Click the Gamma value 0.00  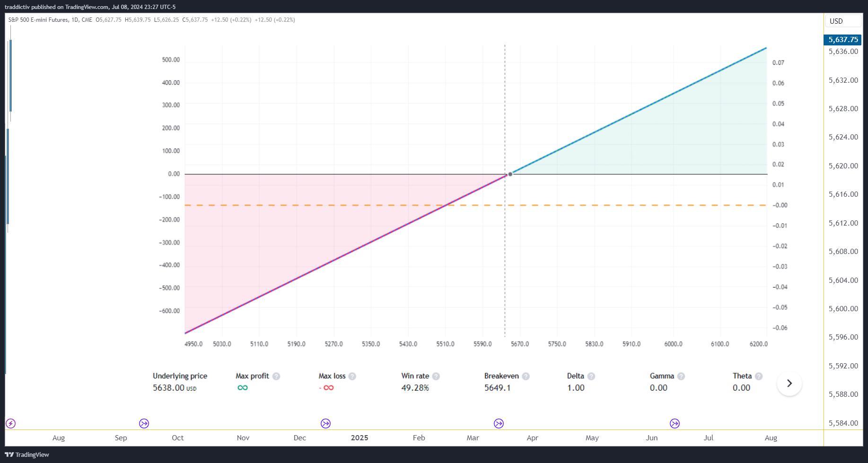[x=658, y=388]
